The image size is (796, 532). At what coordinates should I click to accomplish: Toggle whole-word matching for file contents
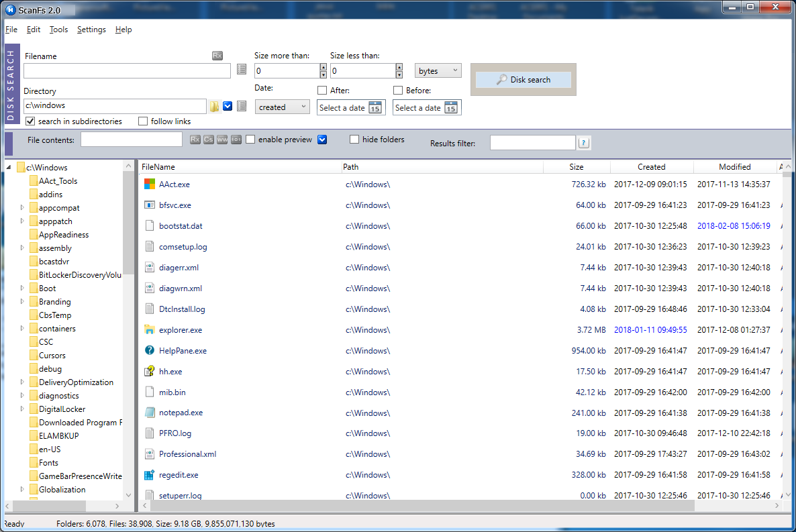pos(222,140)
